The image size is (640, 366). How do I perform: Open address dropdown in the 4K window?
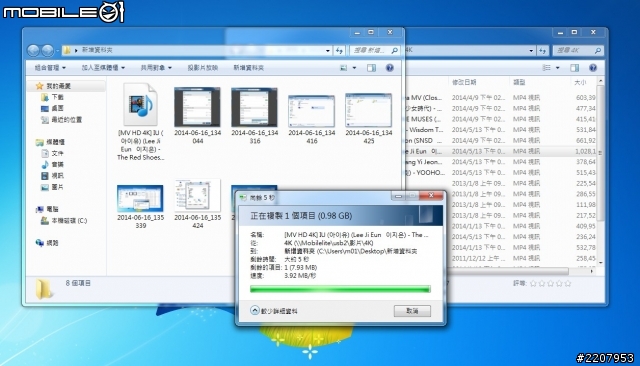[x=531, y=51]
